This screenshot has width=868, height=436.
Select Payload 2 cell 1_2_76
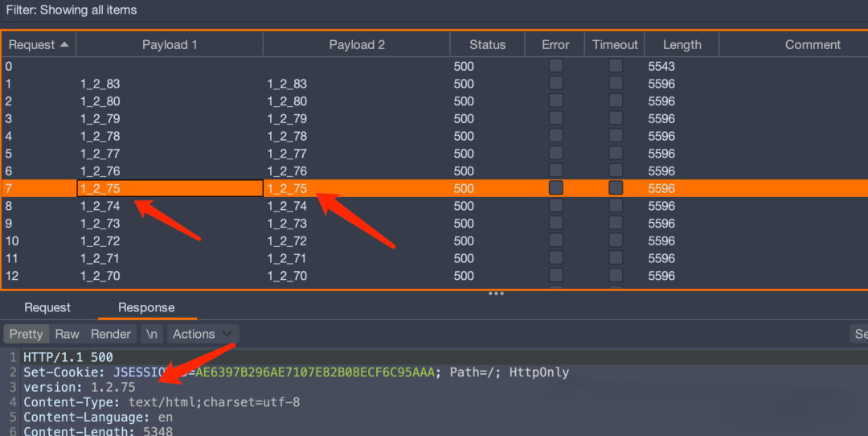click(287, 171)
